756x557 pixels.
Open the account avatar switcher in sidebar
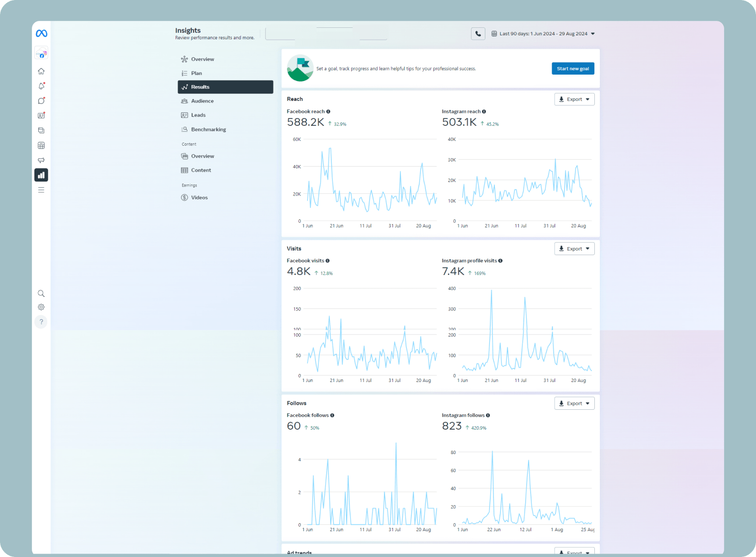[x=41, y=53]
